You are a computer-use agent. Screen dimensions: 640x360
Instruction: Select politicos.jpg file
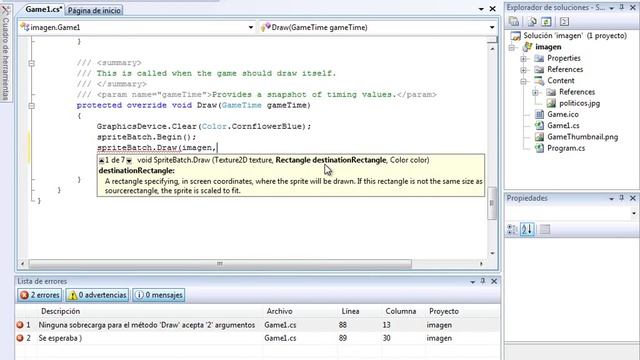(x=579, y=103)
